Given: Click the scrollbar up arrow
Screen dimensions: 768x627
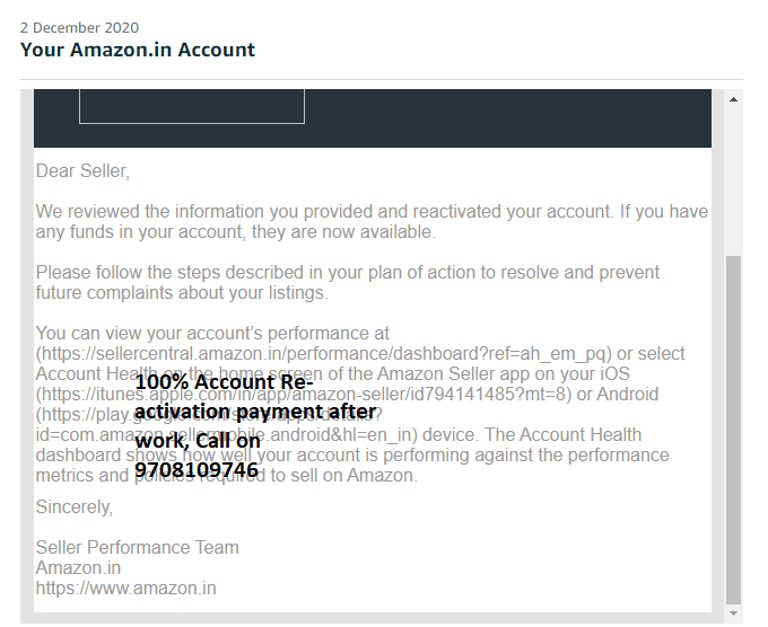Looking at the screenshot, I should (733, 100).
